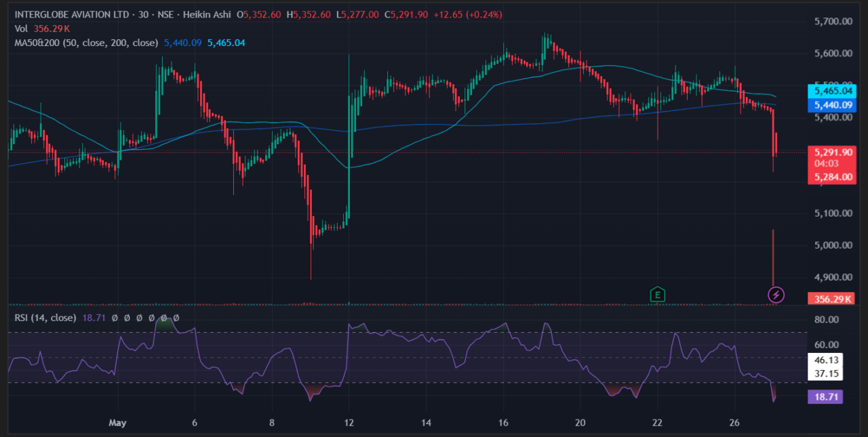
Task: Click the purple 18.71 RSI axis label
Action: point(825,397)
